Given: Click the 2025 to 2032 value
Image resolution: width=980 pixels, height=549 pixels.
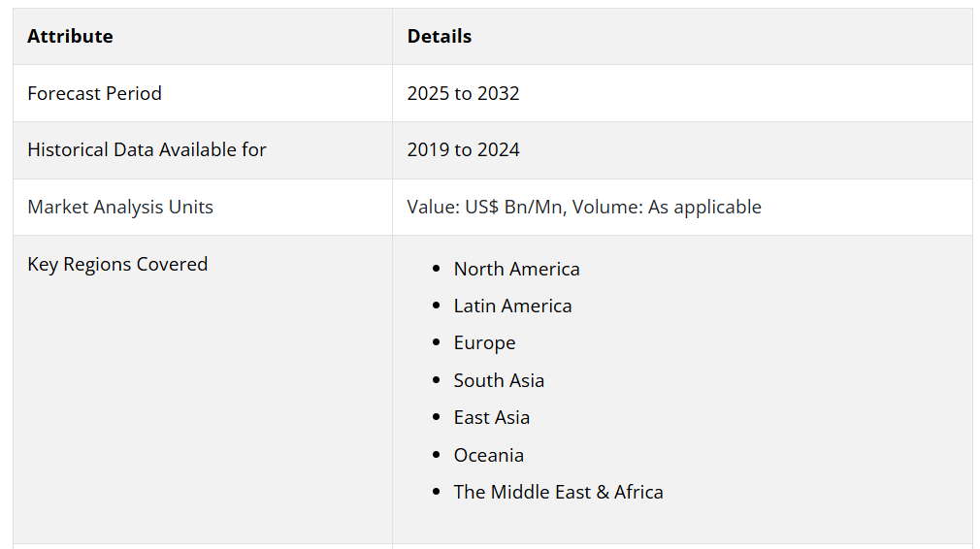Looking at the screenshot, I should pyautogui.click(x=463, y=94).
